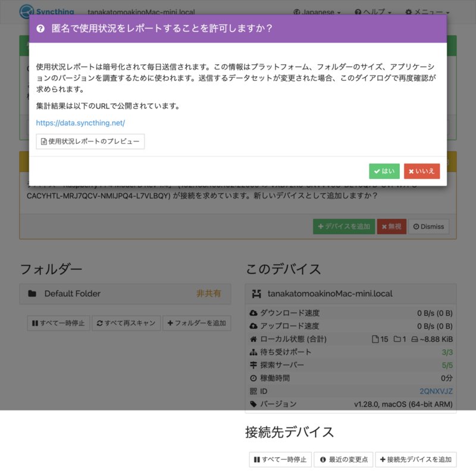The height and width of the screenshot is (474, 476).
Task: Expand the Default Folder row
Action: pos(125,294)
